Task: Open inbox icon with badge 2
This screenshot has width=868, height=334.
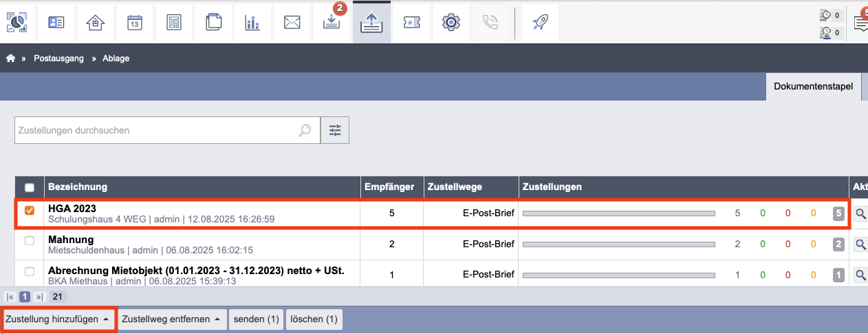Action: 332,23
